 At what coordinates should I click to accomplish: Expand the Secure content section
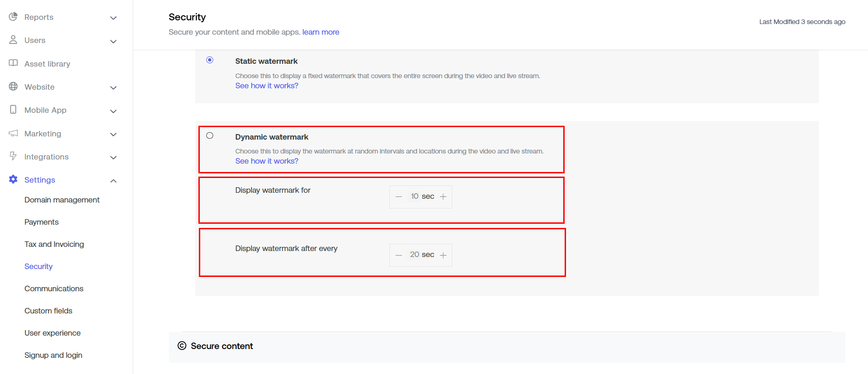click(222, 346)
